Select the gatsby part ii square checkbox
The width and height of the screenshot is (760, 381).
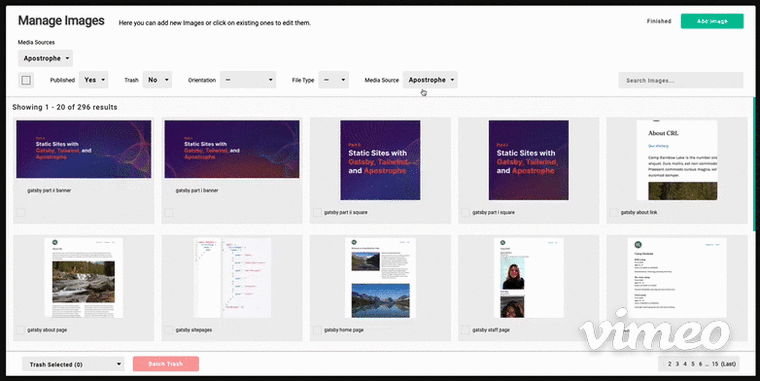pyautogui.click(x=317, y=212)
